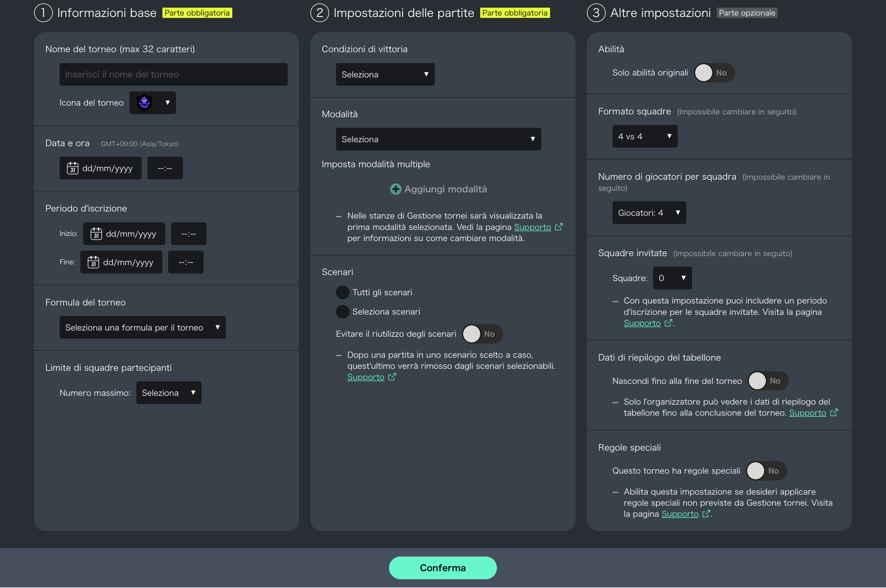Image resolution: width=886 pixels, height=588 pixels.
Task: Toggle Solo abilità originali switch
Action: click(714, 73)
